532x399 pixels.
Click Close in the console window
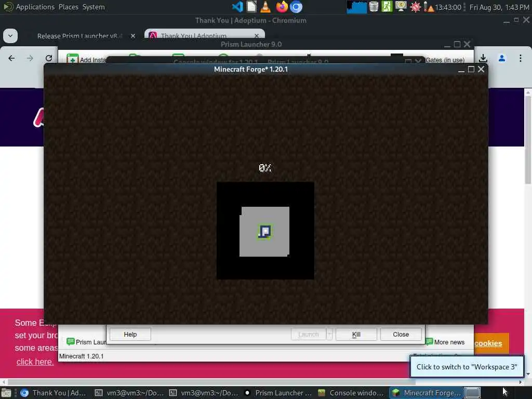[401, 334]
